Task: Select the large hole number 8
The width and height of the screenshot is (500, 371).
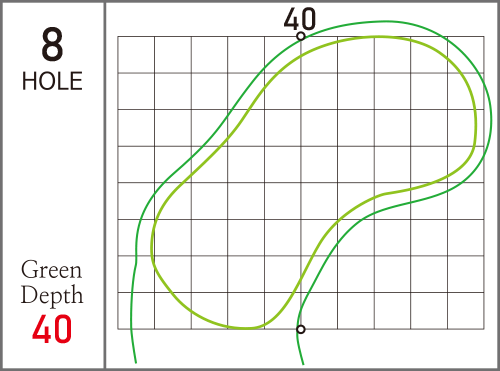Action: pos(52,45)
